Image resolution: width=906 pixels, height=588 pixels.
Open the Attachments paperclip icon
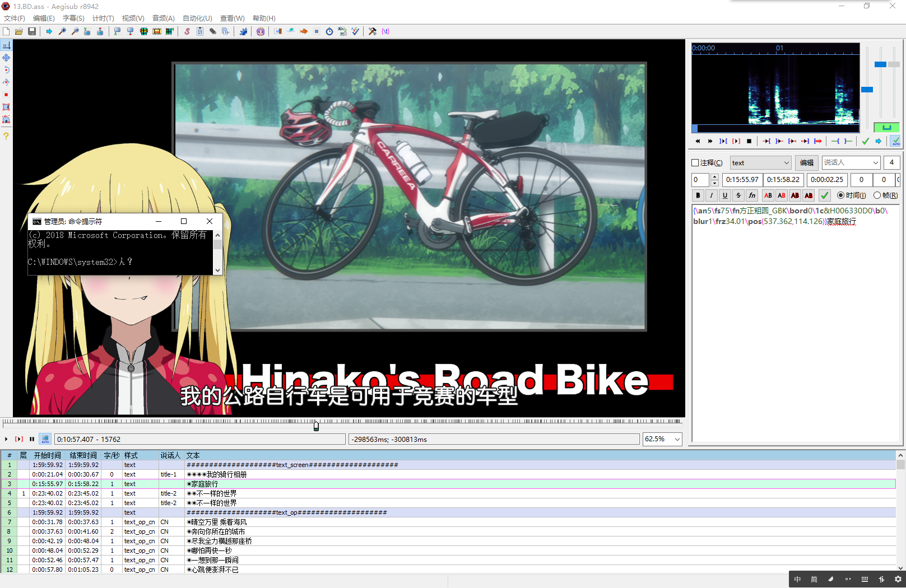[x=213, y=31]
